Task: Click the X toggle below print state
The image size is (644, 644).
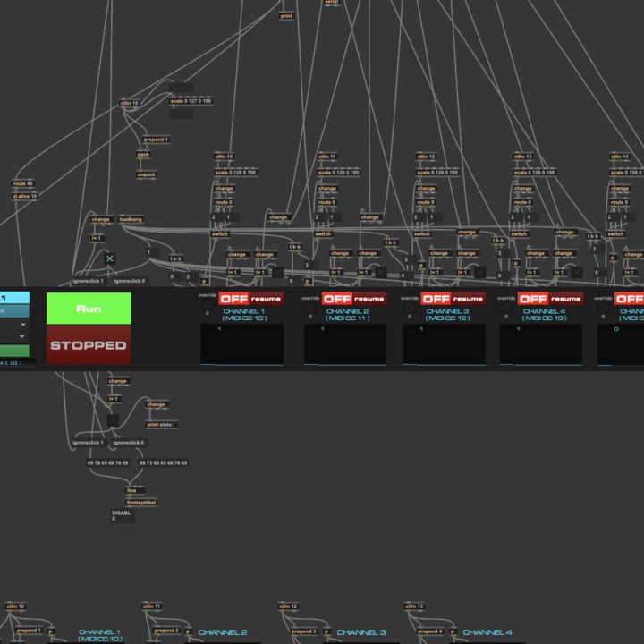Action: [x=113, y=419]
